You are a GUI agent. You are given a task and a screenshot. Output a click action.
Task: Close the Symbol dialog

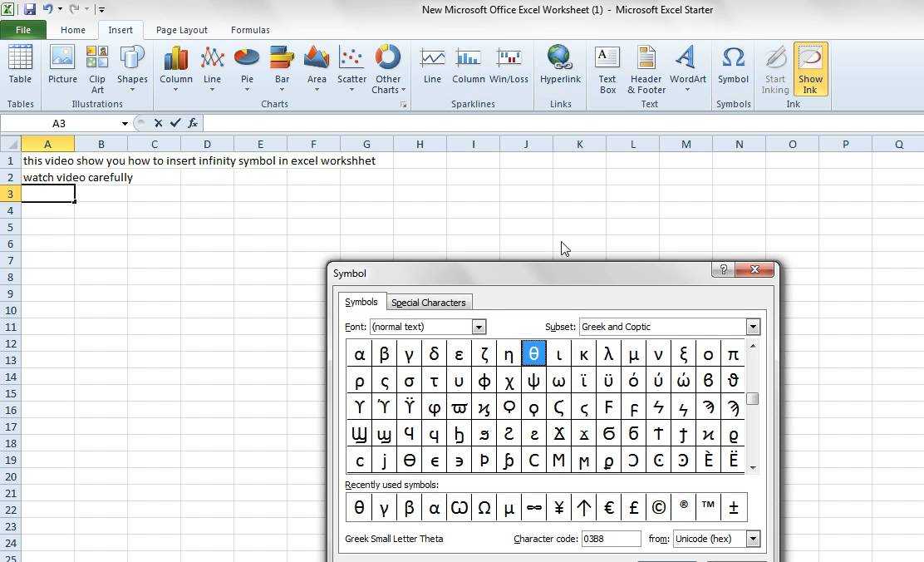(754, 269)
